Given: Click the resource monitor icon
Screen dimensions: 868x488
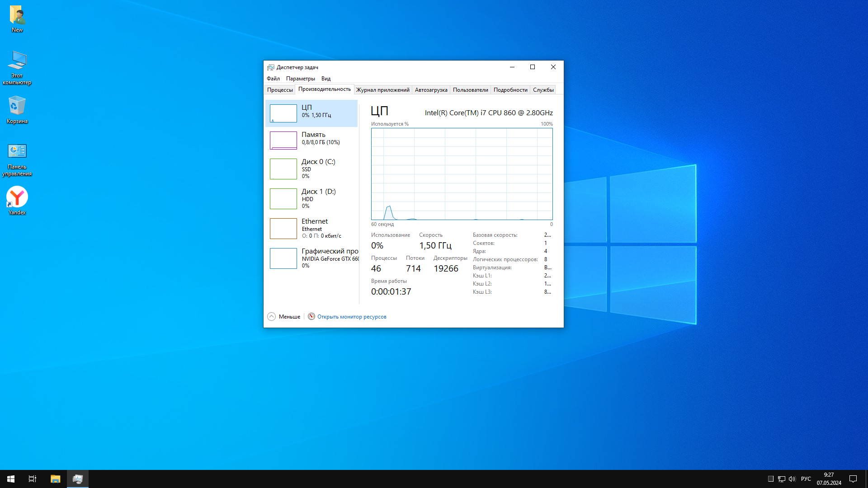Looking at the screenshot, I should click(311, 317).
